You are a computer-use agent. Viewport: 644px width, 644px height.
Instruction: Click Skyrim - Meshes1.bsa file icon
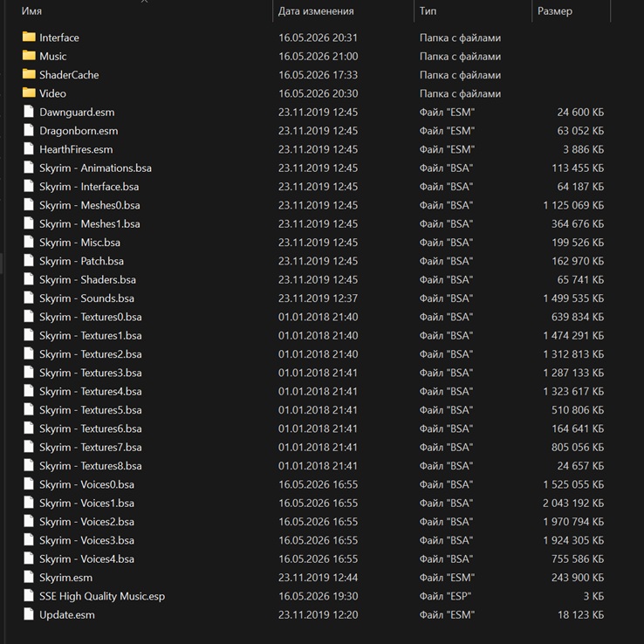point(29,223)
